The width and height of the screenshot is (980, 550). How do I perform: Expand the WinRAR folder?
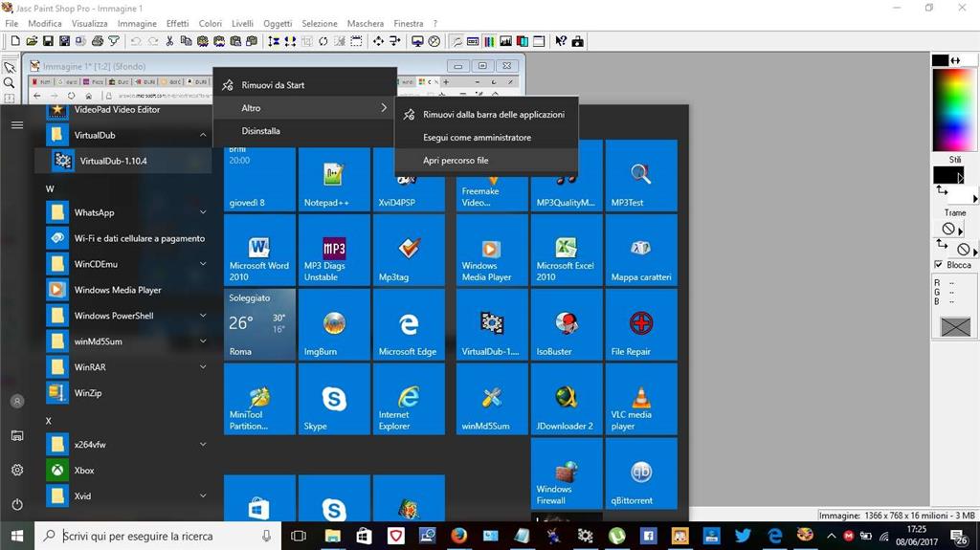[203, 367]
